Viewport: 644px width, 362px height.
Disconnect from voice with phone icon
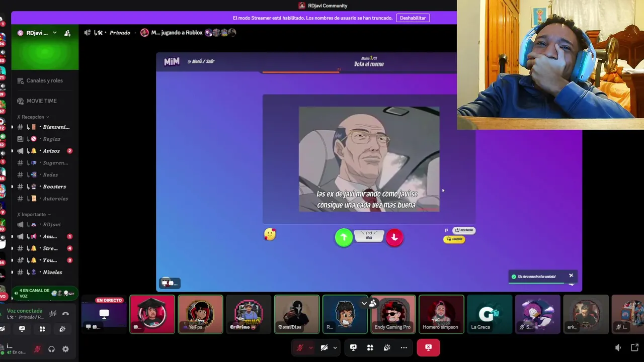tap(65, 314)
